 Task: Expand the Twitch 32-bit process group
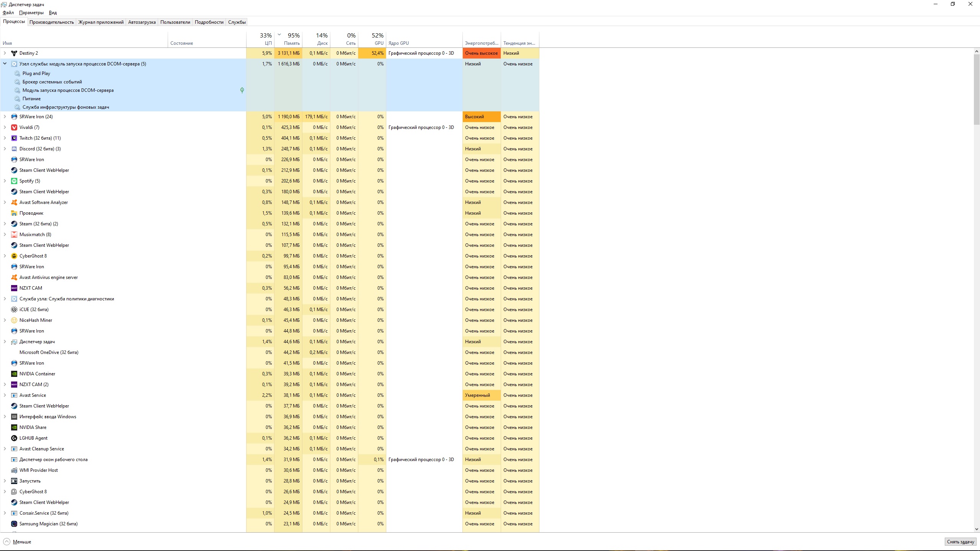[x=5, y=138]
